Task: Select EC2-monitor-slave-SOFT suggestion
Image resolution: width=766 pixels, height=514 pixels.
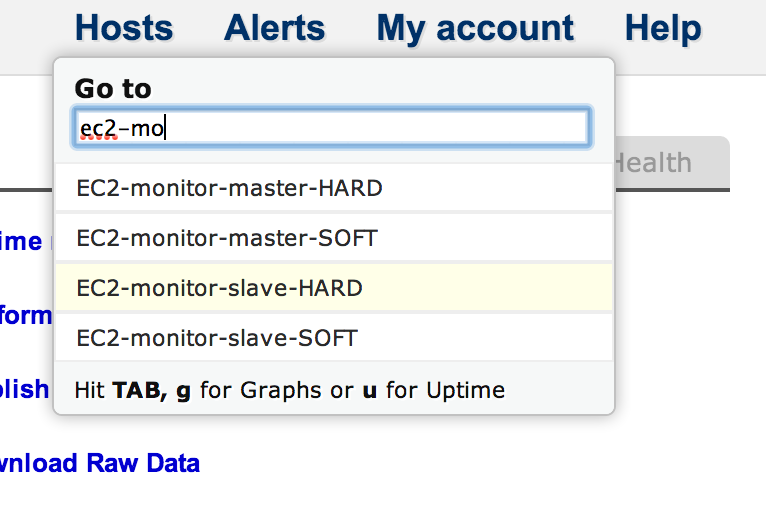Action: (334, 338)
